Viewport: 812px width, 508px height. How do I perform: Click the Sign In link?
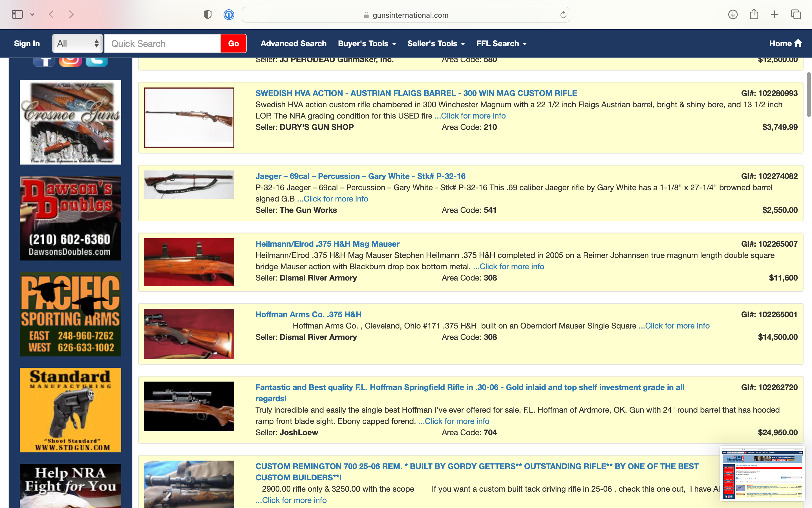[27, 43]
